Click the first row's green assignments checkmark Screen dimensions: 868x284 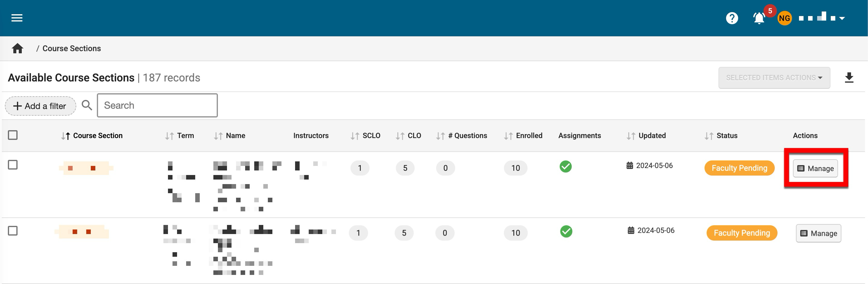point(565,167)
